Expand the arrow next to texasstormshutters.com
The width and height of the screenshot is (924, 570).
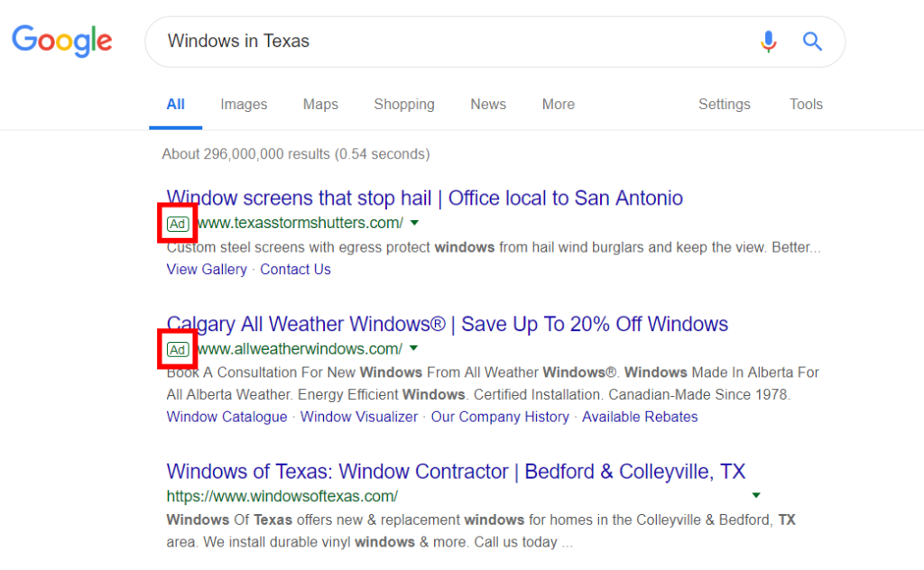(414, 223)
